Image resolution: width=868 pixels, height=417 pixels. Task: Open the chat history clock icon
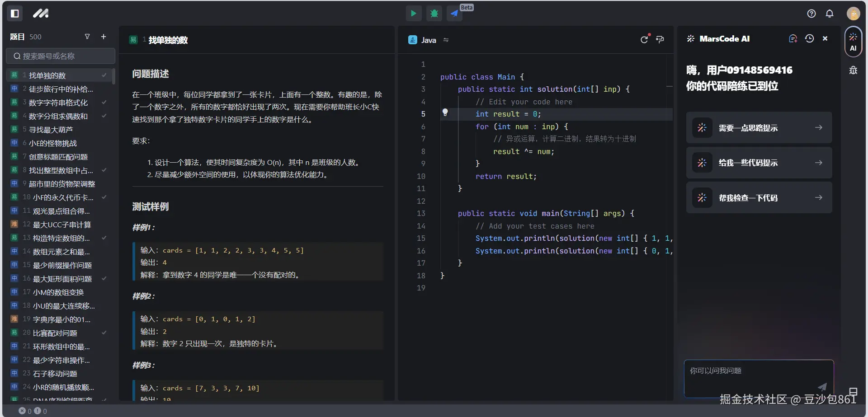tap(809, 39)
